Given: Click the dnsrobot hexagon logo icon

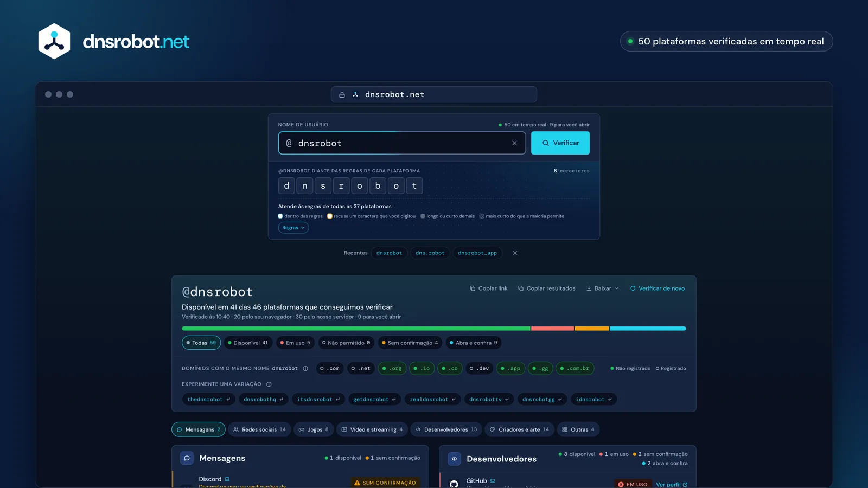Looking at the screenshot, I should 54,41.
